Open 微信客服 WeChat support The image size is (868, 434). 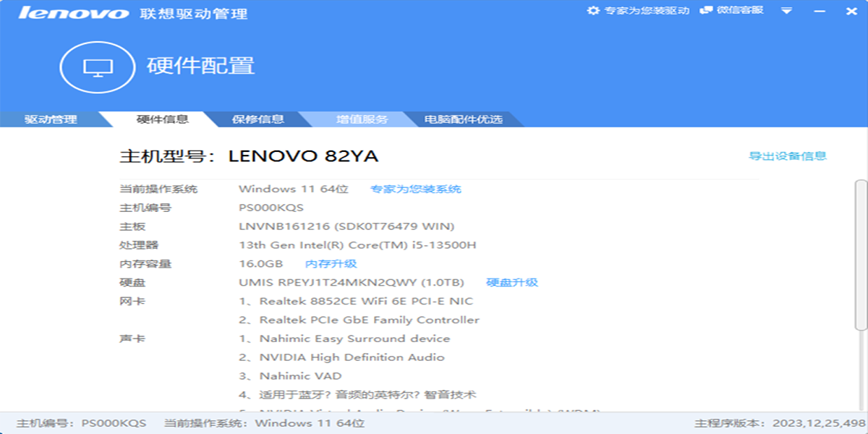[739, 10]
